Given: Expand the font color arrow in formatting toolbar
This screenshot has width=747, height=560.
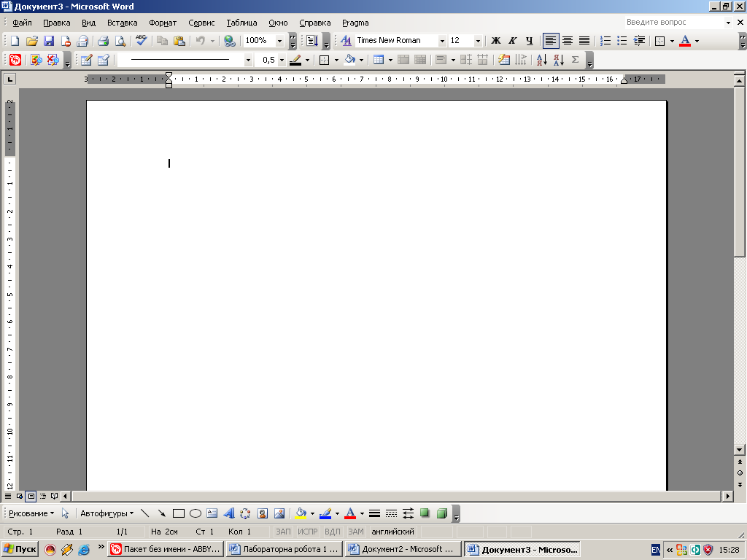Looking at the screenshot, I should (x=697, y=41).
